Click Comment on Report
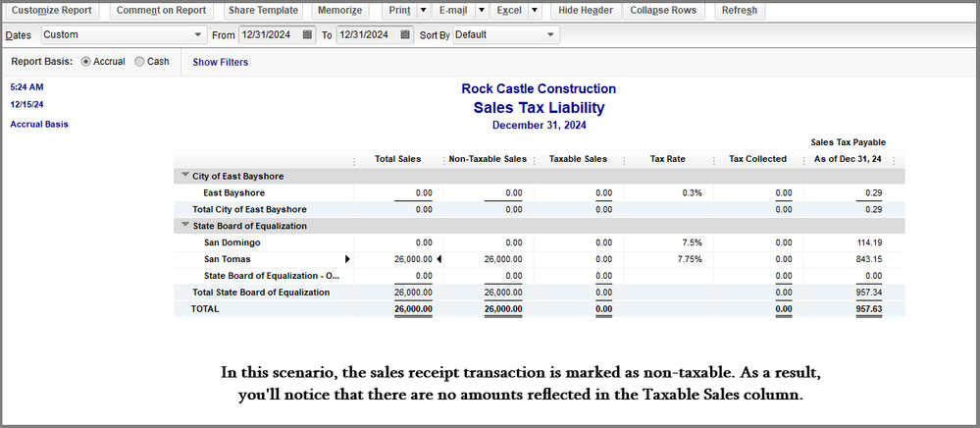This screenshot has width=980, height=428. tap(161, 11)
